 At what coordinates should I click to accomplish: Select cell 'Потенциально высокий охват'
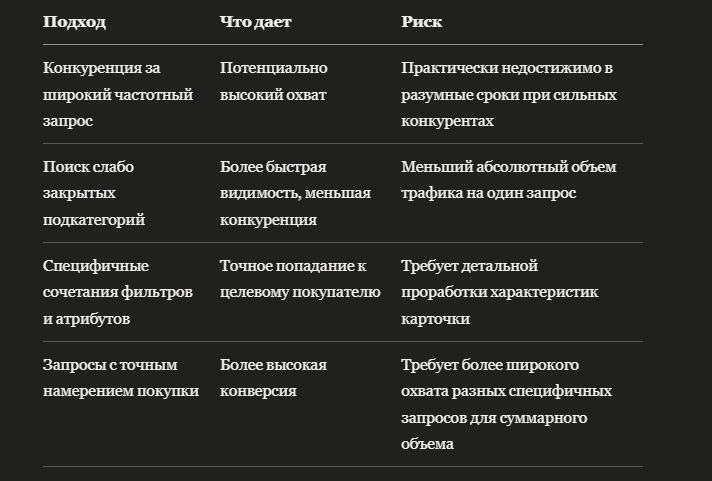point(274,81)
